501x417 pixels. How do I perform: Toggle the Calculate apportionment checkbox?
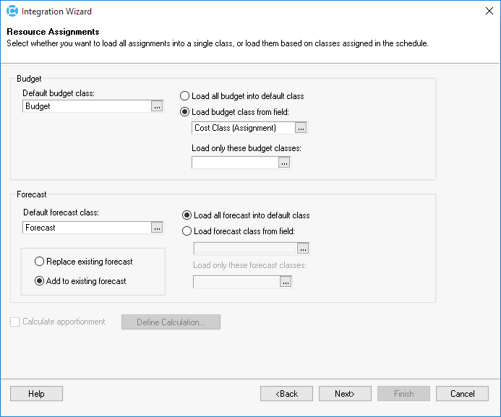[15, 322]
